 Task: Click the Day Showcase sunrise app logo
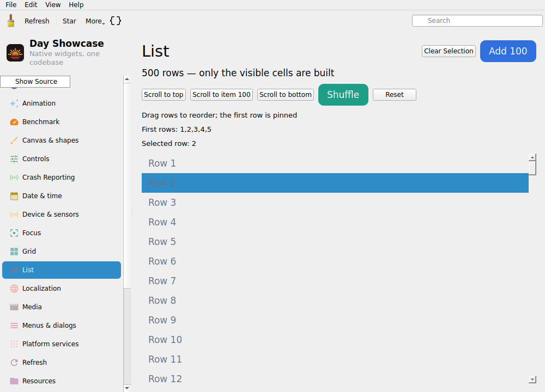click(x=15, y=53)
